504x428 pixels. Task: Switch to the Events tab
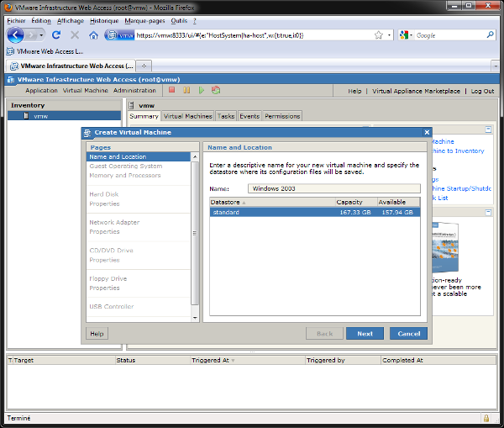pyautogui.click(x=249, y=116)
